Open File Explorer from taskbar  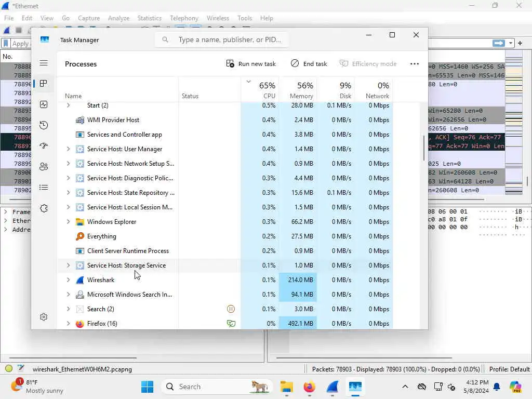287,387
